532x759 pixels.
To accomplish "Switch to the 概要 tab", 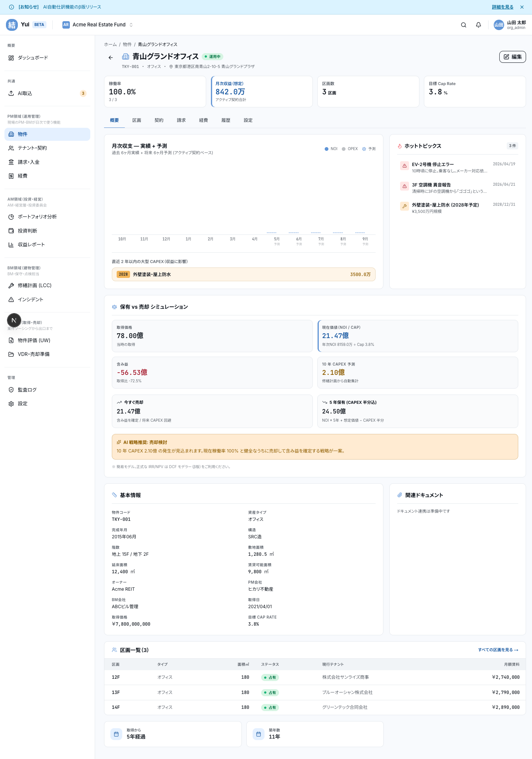I will pos(114,120).
